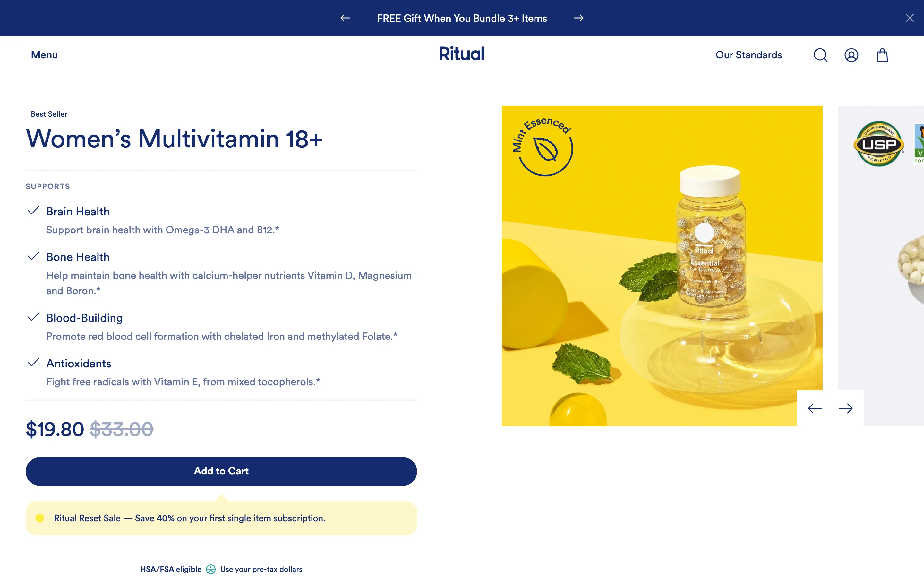Click the Mint Essenced badge
924x577 pixels.
coord(543,146)
